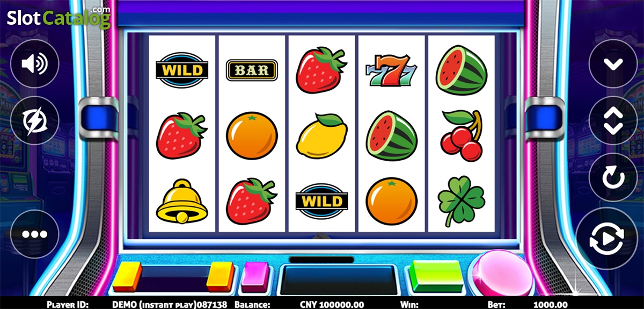This screenshot has width=644, height=309.
Task: Open the three-dots more options menu
Action: point(34,234)
